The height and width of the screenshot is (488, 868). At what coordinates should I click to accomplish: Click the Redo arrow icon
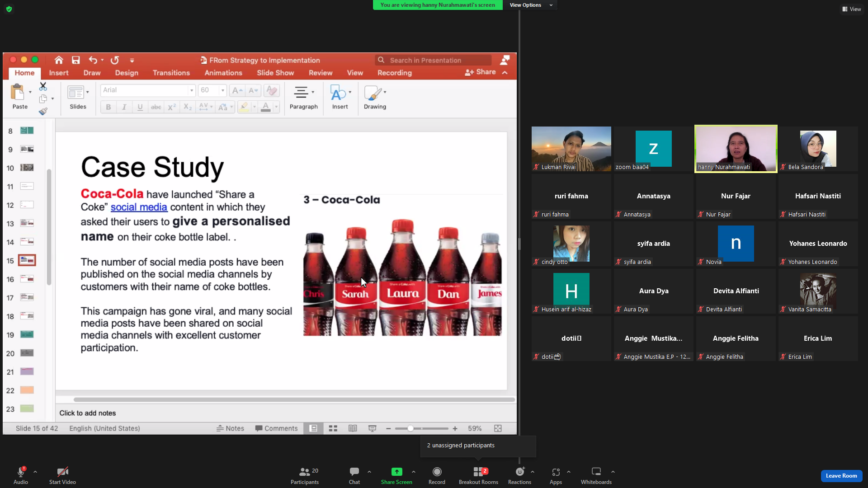pos(115,60)
